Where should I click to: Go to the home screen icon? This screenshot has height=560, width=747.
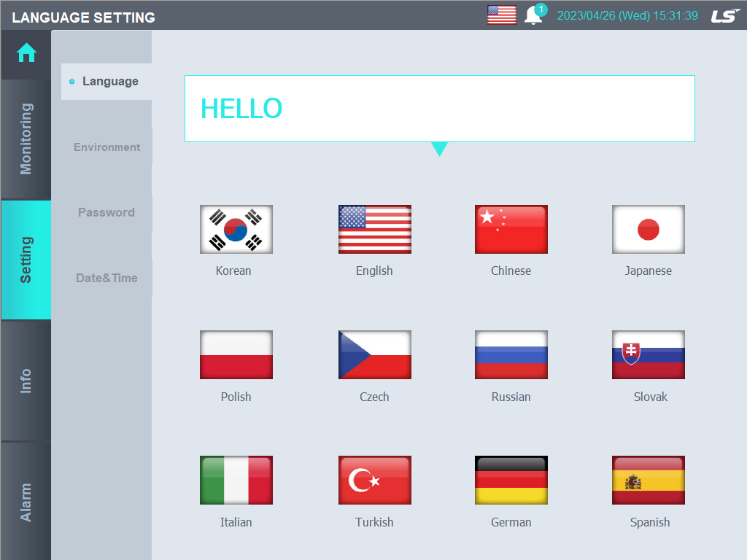pyautogui.click(x=26, y=52)
